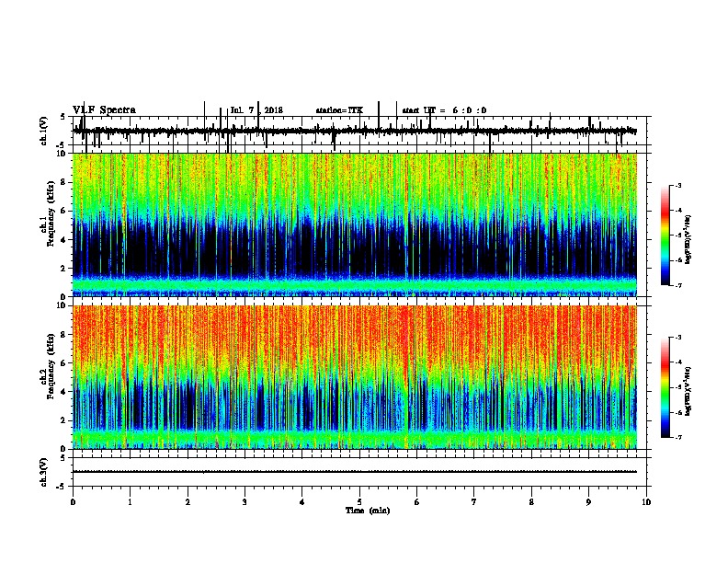Screen dimensions: 728x563
Task: Click the "-7" tick on ch.2 colorbar
Action: (x=678, y=437)
